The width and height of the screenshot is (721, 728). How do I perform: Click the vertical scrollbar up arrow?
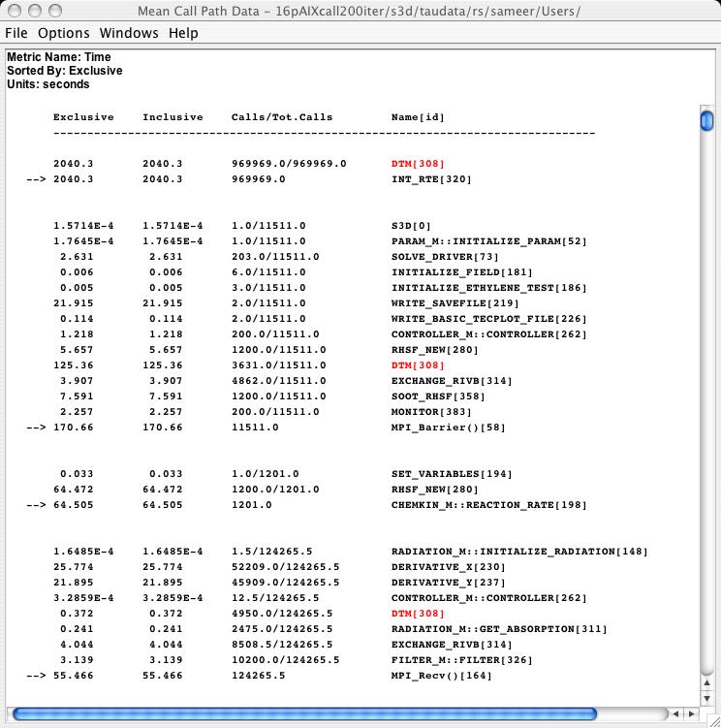706,682
